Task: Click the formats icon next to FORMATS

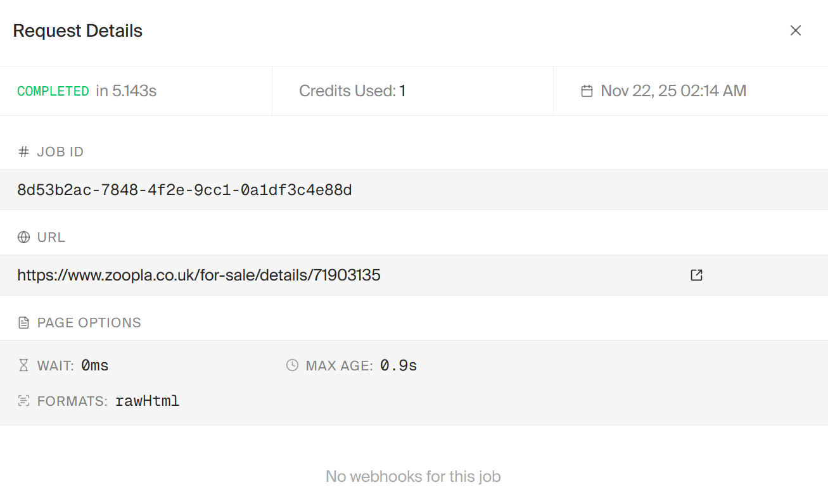Action: click(23, 401)
